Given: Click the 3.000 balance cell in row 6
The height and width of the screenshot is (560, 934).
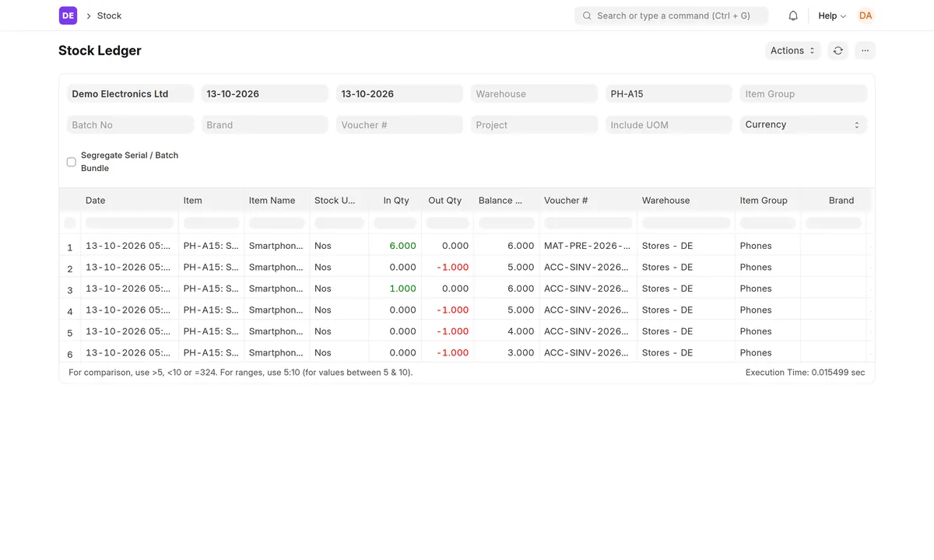Looking at the screenshot, I should coord(506,352).
